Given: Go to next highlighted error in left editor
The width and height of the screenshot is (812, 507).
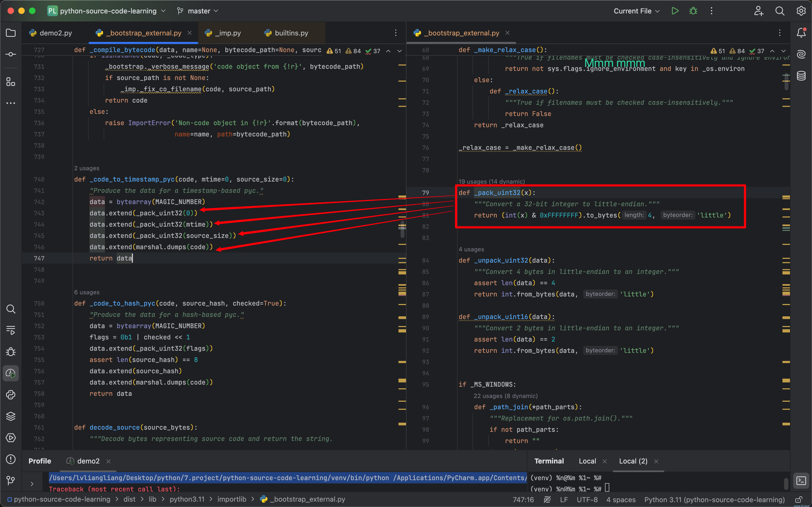Looking at the screenshot, I should click(400, 51).
